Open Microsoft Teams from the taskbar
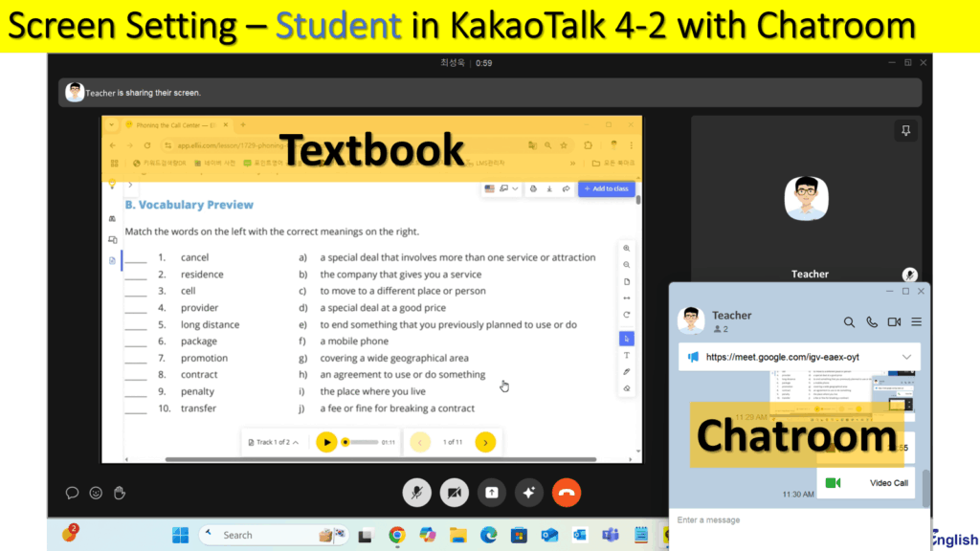The width and height of the screenshot is (980, 551). 610,536
